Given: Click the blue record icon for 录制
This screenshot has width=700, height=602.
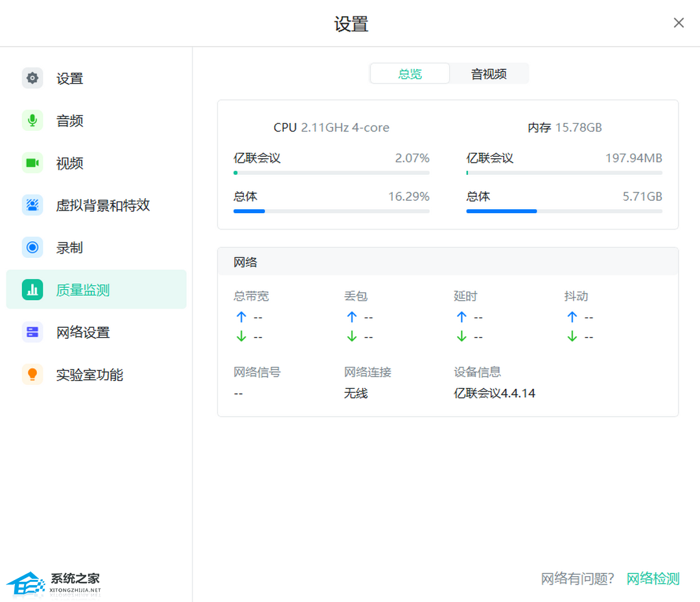Looking at the screenshot, I should [32, 248].
